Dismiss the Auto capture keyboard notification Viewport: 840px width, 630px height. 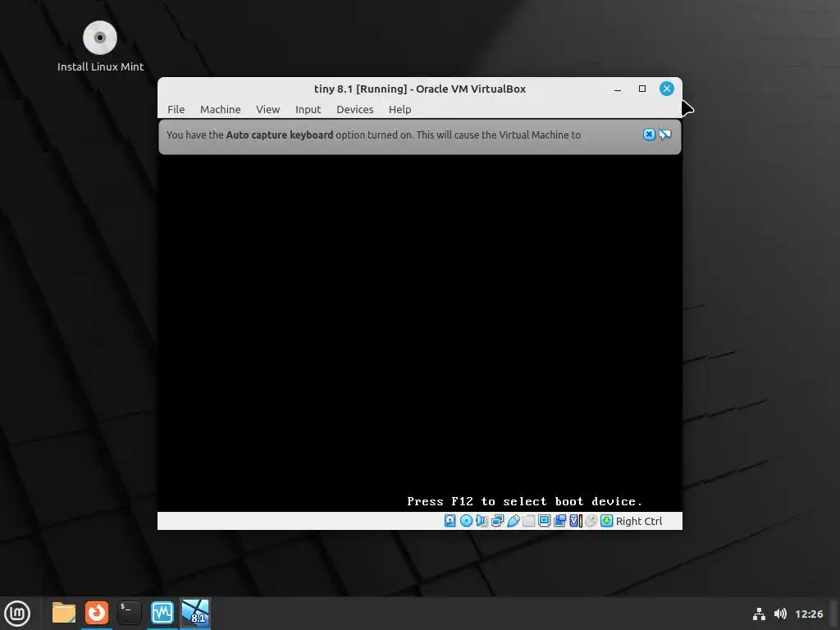click(x=649, y=135)
